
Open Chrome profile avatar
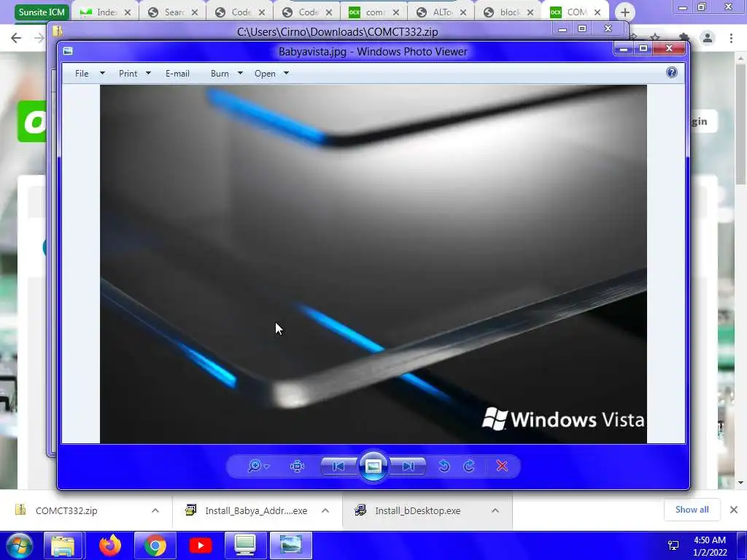pyautogui.click(x=708, y=38)
